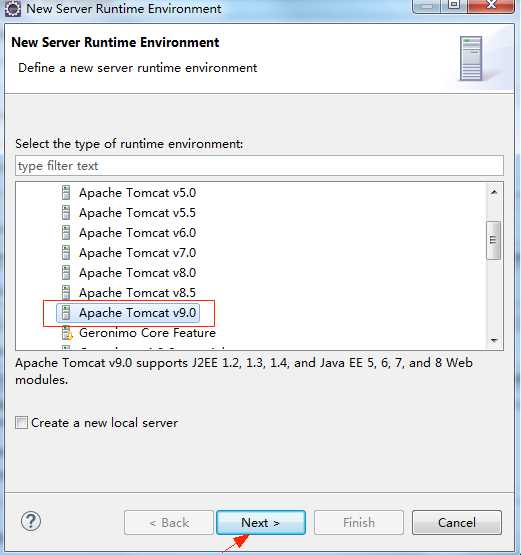Select Apache Tomcat v7.0 label
Image resolution: width=521 pixels, height=555 pixels.
click(x=137, y=253)
